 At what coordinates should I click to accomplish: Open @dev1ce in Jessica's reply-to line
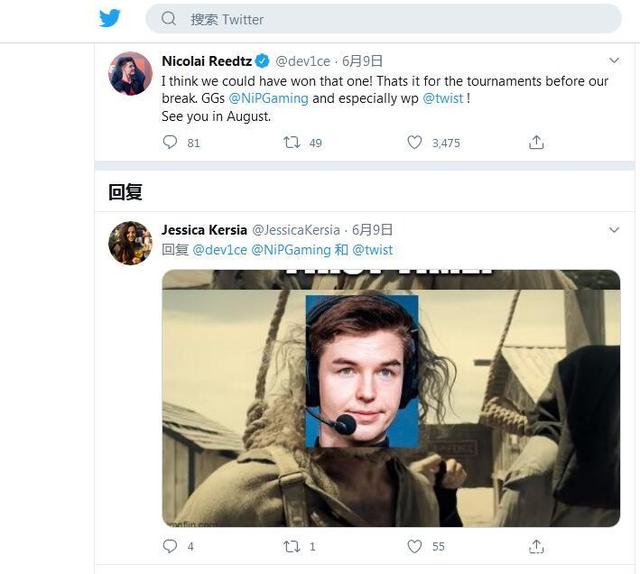tap(220, 250)
